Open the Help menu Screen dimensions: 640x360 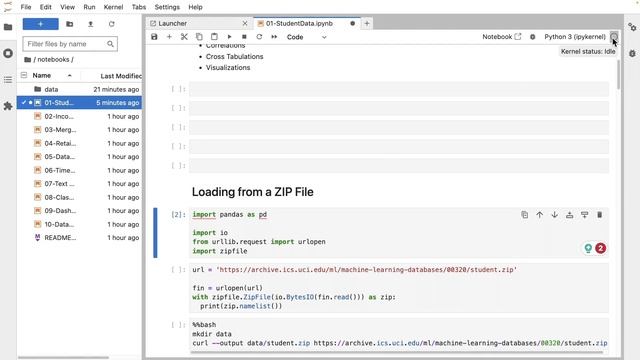pyautogui.click(x=195, y=7)
